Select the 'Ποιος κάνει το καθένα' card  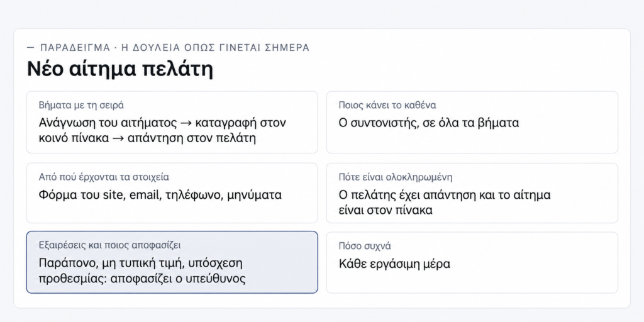pos(472,123)
